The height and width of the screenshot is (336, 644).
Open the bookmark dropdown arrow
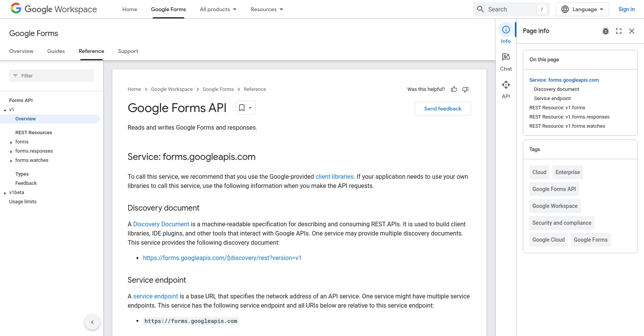(250, 108)
